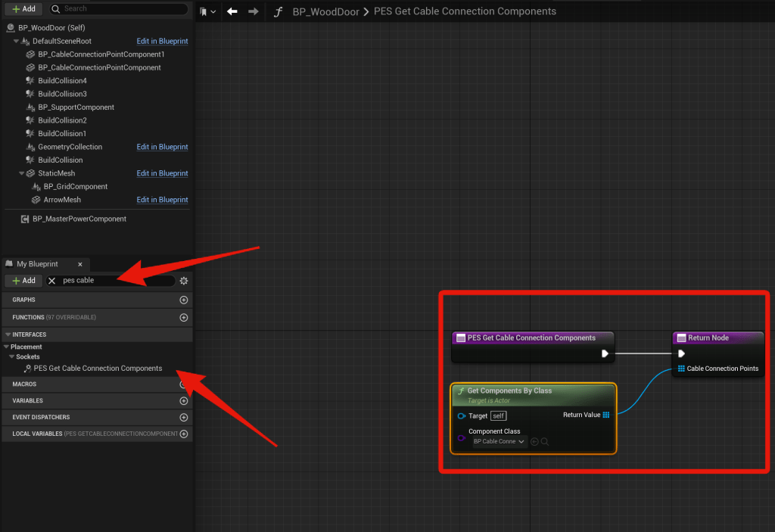The height and width of the screenshot is (532, 775).
Task: Collapse the StaticMesh tree node
Action: 22,173
